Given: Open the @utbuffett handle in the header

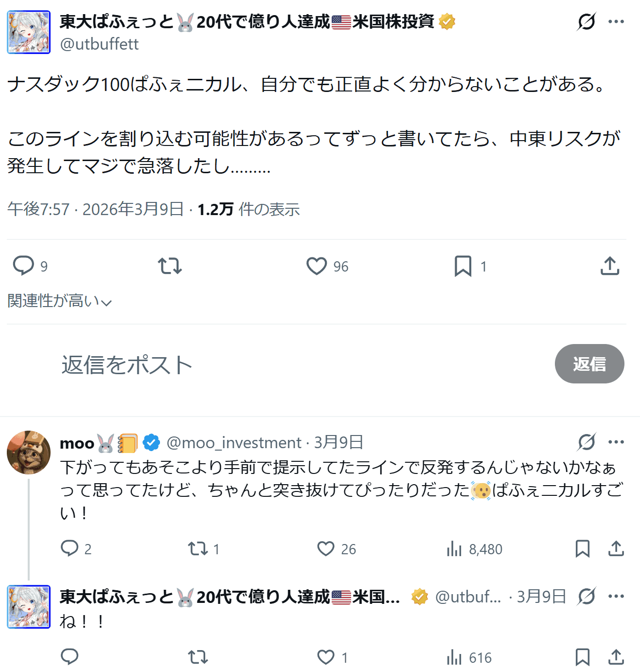Looking at the screenshot, I should (x=99, y=44).
